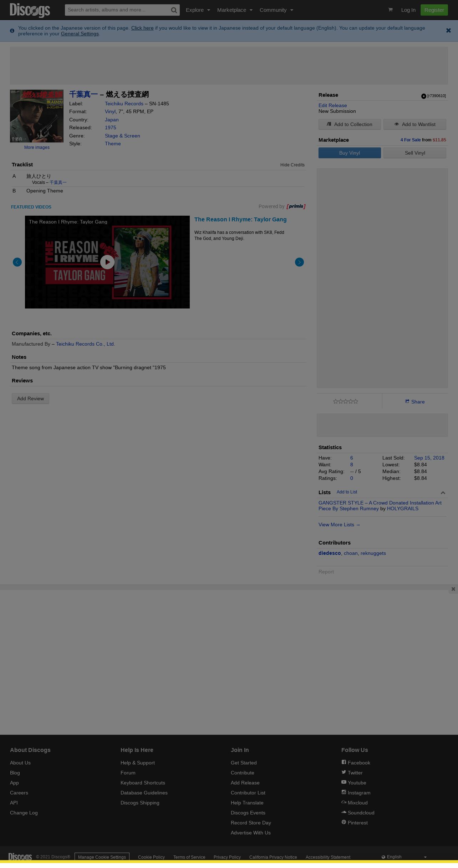Play the featured Taylor Gang video
Image resolution: width=458 pixels, height=868 pixels.
pyautogui.click(x=107, y=262)
